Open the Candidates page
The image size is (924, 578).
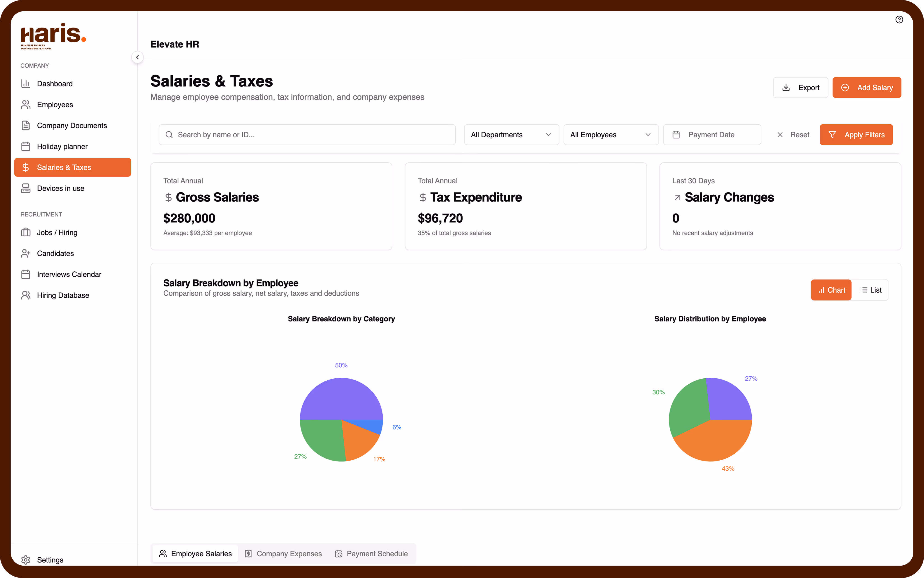tap(55, 254)
